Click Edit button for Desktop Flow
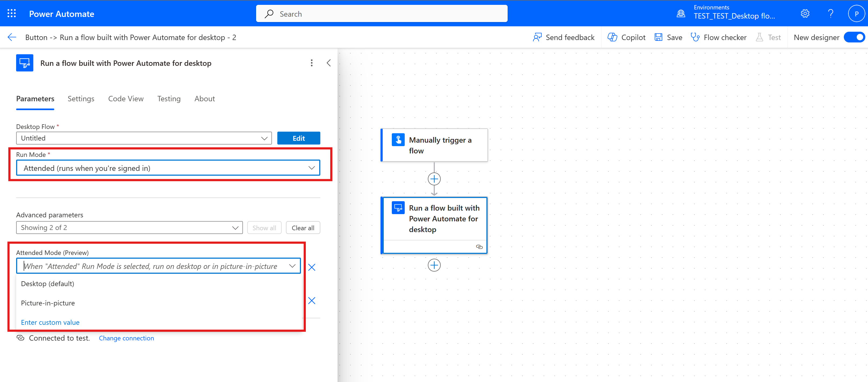Viewport: 868px width, 382px height. (298, 138)
